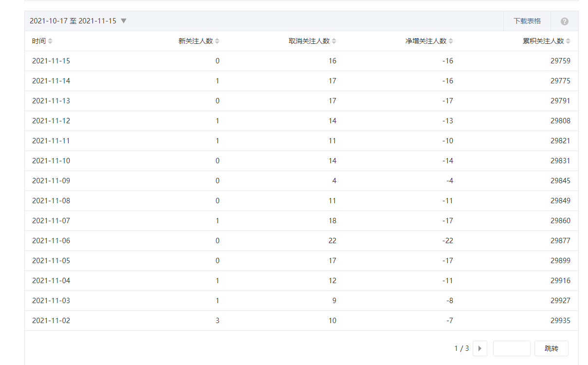The width and height of the screenshot is (588, 365).
Task: Click cumulative followers value 29808
Action: point(560,121)
